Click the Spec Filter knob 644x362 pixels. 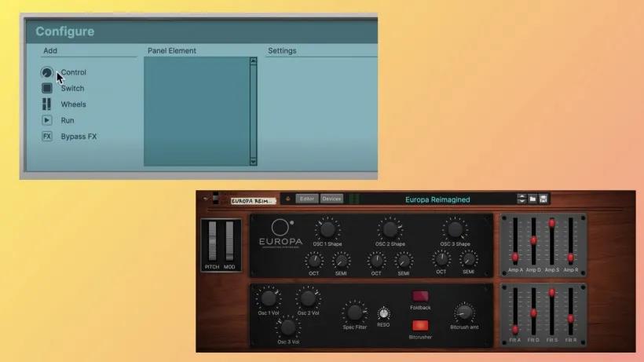[354, 313]
